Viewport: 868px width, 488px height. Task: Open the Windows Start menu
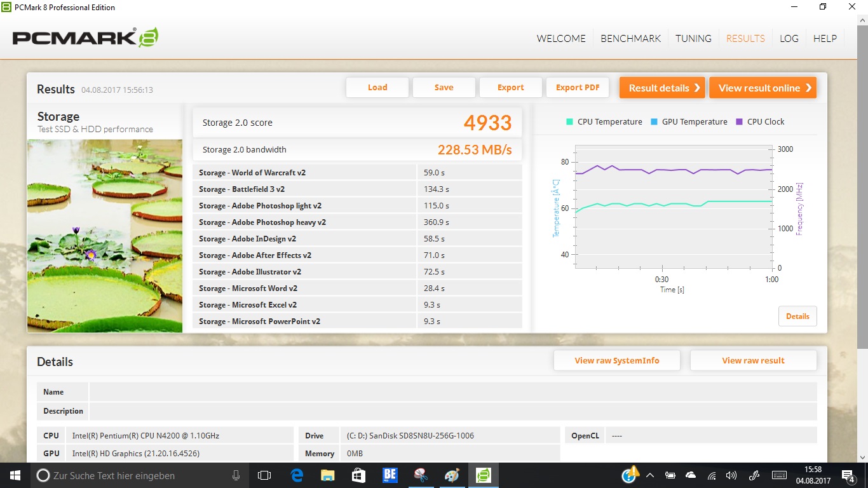pyautogui.click(x=15, y=475)
